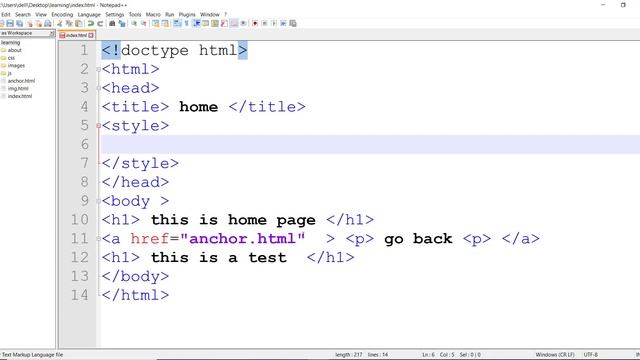Open the View menu

tap(41, 14)
